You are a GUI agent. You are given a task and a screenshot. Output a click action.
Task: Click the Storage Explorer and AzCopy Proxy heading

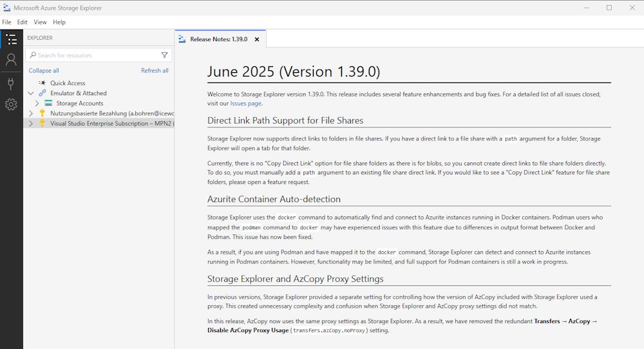[x=296, y=279]
